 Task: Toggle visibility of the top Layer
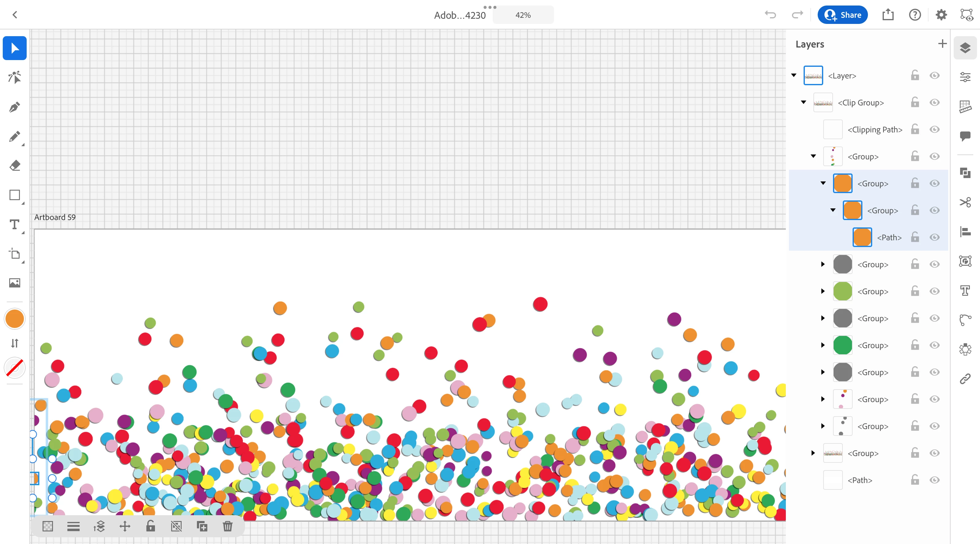point(934,75)
